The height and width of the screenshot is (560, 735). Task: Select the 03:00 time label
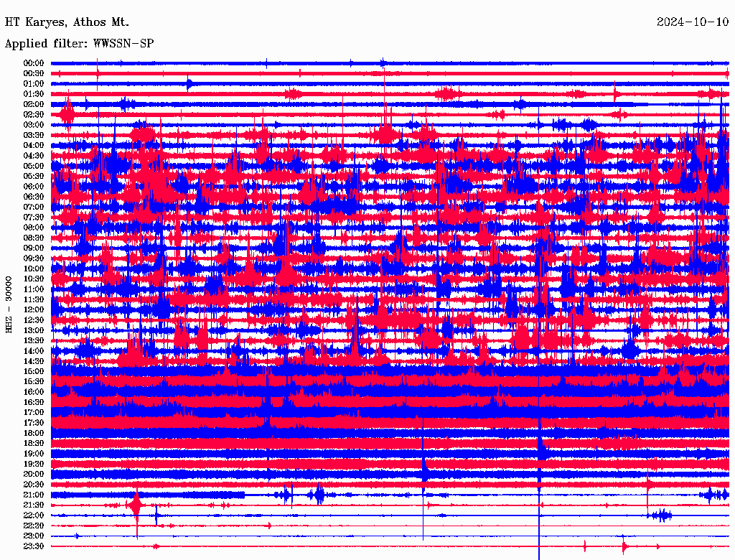pos(34,125)
